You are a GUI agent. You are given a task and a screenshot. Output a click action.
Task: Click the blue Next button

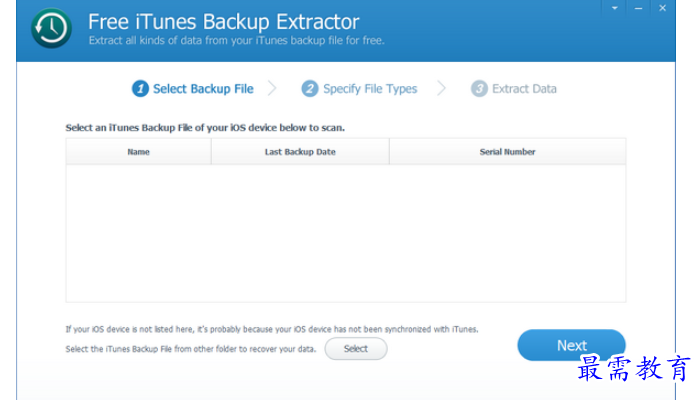point(572,345)
